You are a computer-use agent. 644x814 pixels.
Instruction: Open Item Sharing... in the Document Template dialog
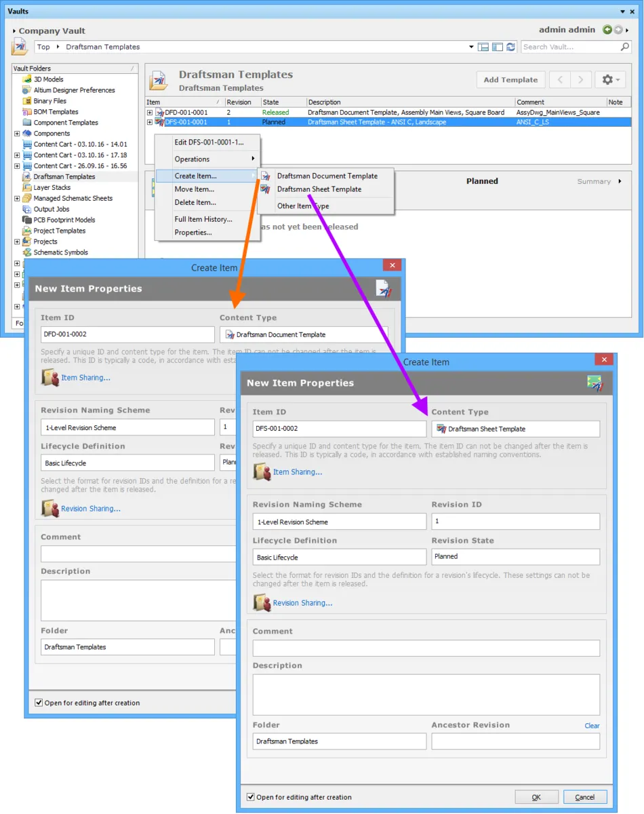[x=85, y=378]
